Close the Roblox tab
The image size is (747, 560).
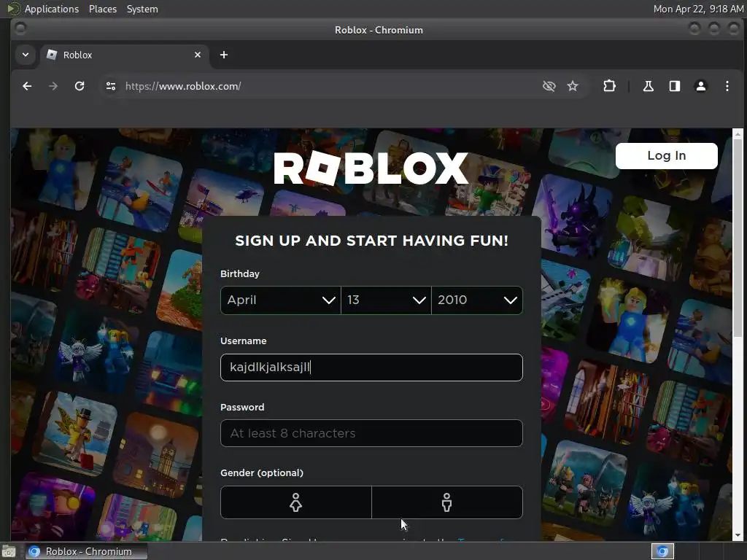click(198, 55)
